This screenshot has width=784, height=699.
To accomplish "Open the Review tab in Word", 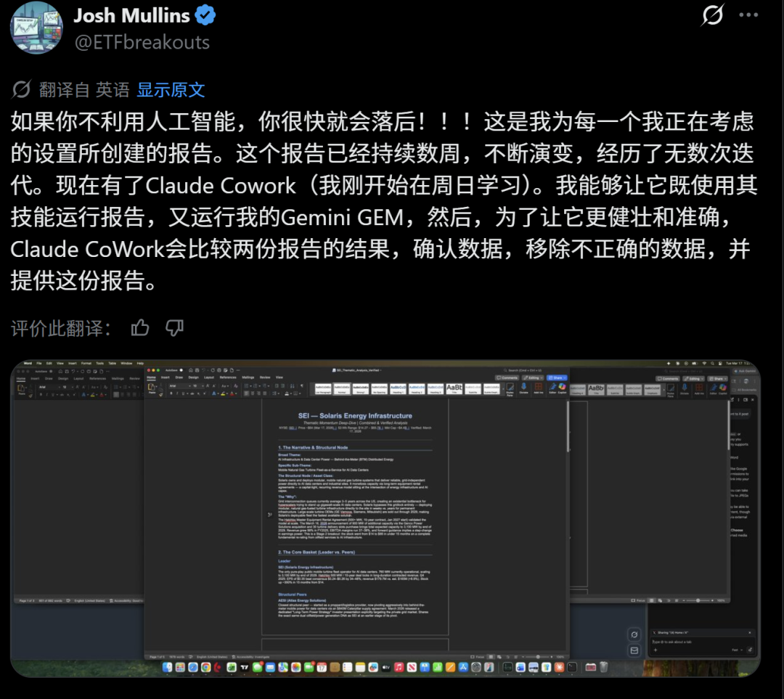I will [264, 377].
